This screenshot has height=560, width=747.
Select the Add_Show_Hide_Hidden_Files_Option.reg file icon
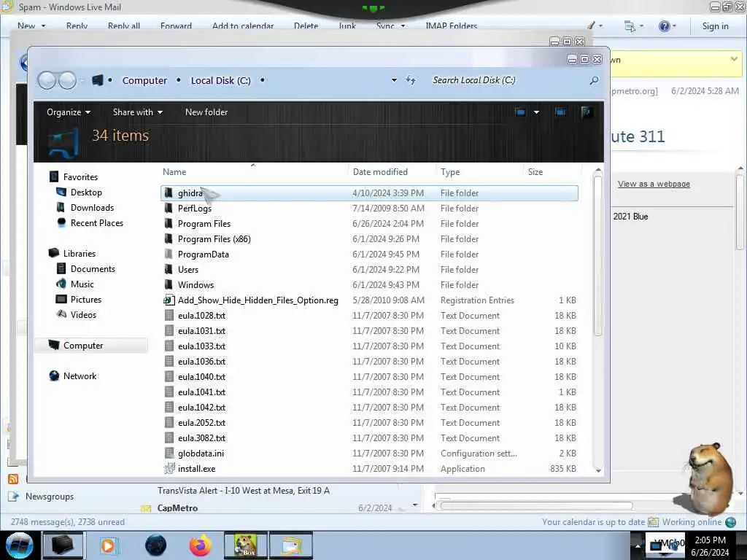(169, 300)
